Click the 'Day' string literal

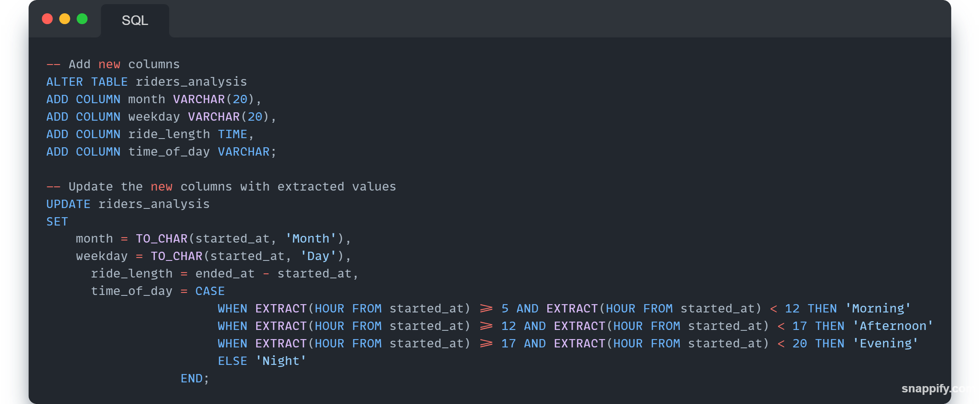tap(318, 256)
